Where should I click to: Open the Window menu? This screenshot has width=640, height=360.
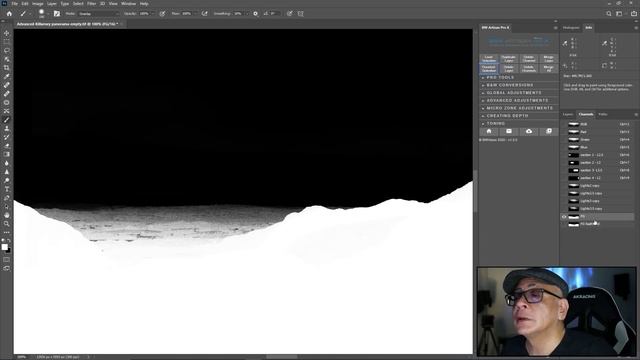pos(129,4)
